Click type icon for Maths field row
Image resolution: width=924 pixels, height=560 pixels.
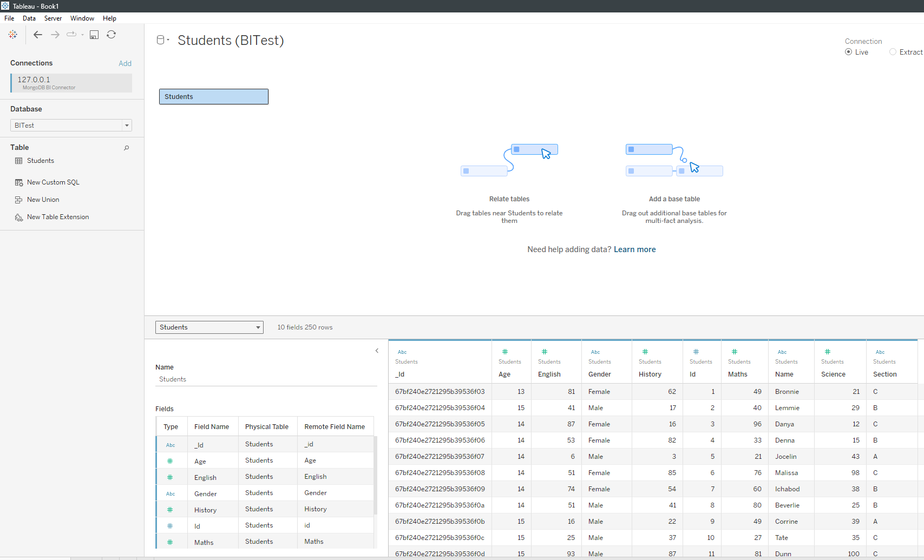click(x=170, y=542)
